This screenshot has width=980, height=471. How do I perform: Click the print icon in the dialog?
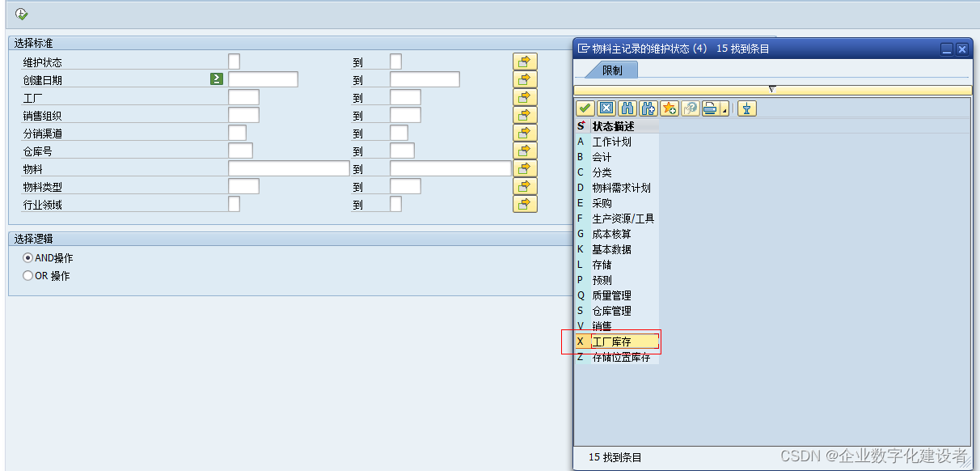712,108
